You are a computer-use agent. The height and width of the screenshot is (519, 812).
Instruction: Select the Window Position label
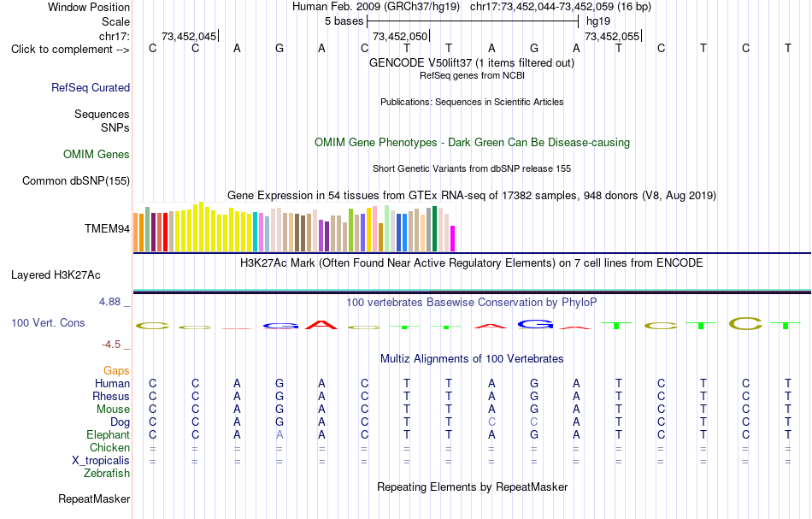click(89, 7)
